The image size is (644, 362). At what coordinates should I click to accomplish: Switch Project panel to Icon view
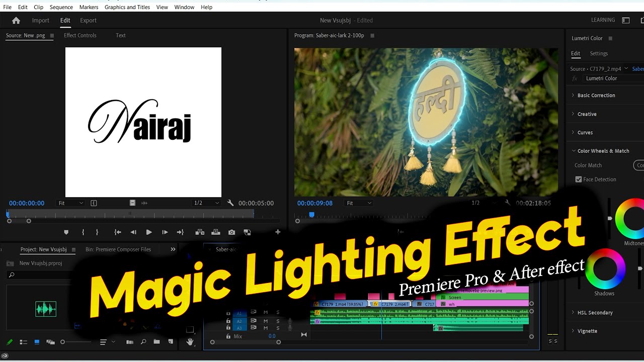(37, 342)
